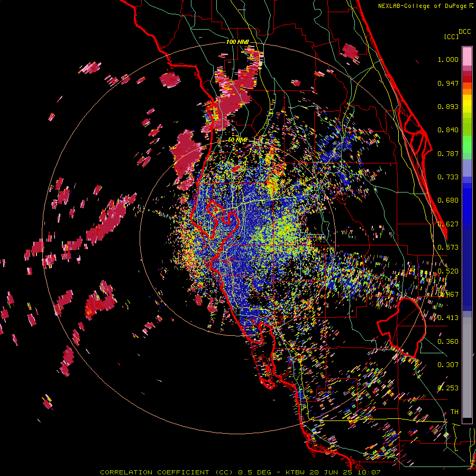Click the TH label on the legend
Image resolution: width=476 pixels, height=476 pixels.
tap(454, 412)
